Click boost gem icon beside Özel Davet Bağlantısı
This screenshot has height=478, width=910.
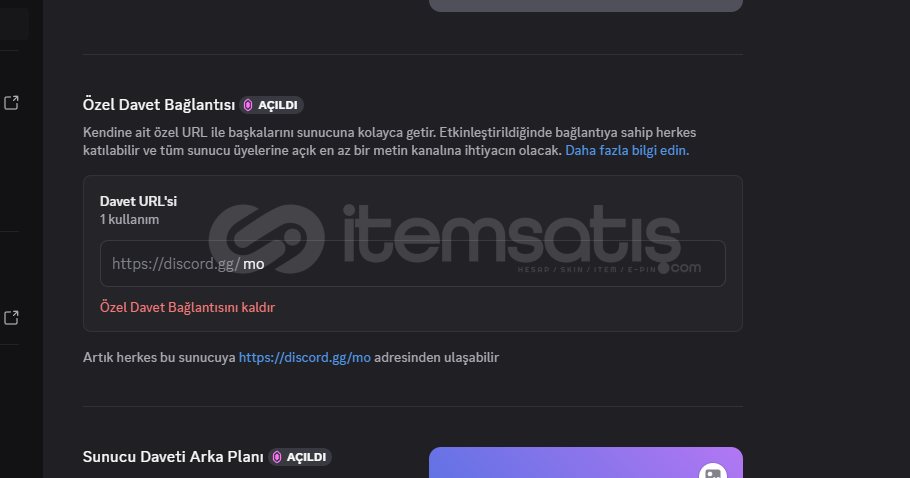pos(248,105)
